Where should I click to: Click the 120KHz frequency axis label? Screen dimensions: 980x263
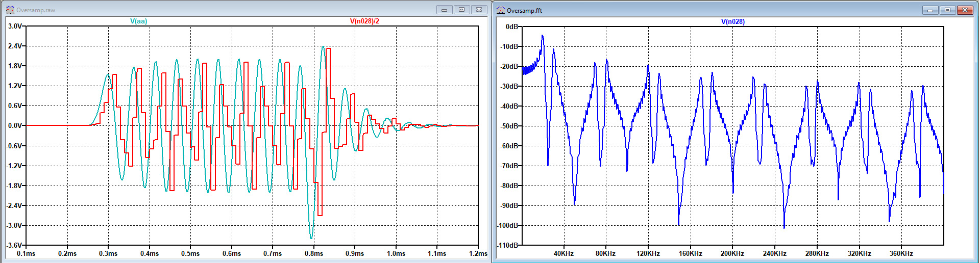tap(648, 253)
